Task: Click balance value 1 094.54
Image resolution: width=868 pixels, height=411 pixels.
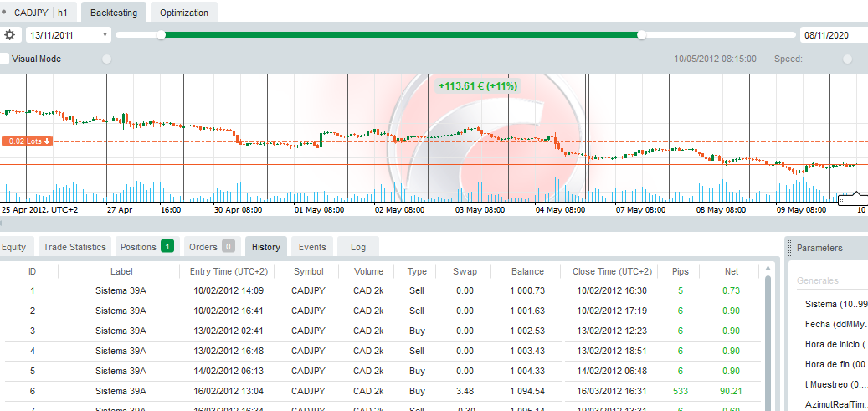Action: coord(527,391)
